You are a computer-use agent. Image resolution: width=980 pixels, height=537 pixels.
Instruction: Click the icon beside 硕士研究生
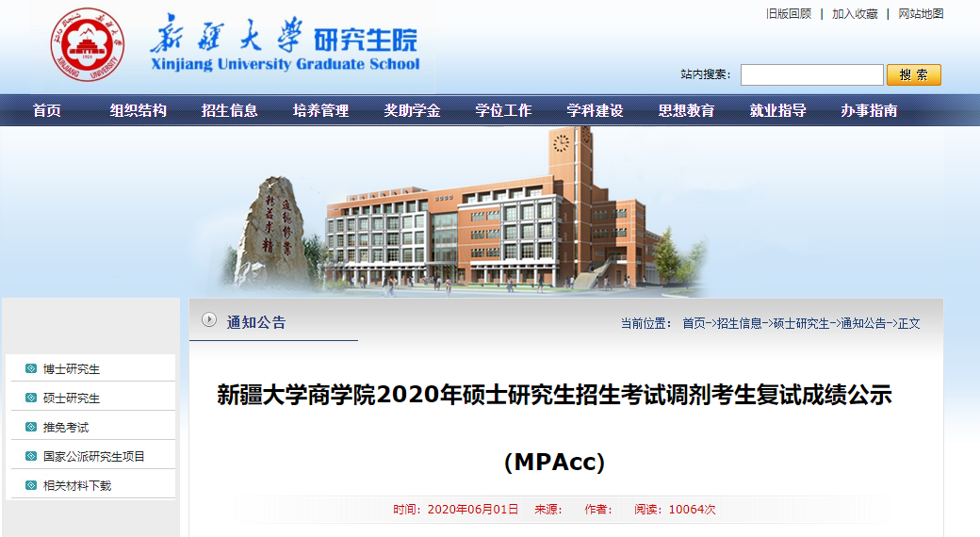pyautogui.click(x=31, y=399)
